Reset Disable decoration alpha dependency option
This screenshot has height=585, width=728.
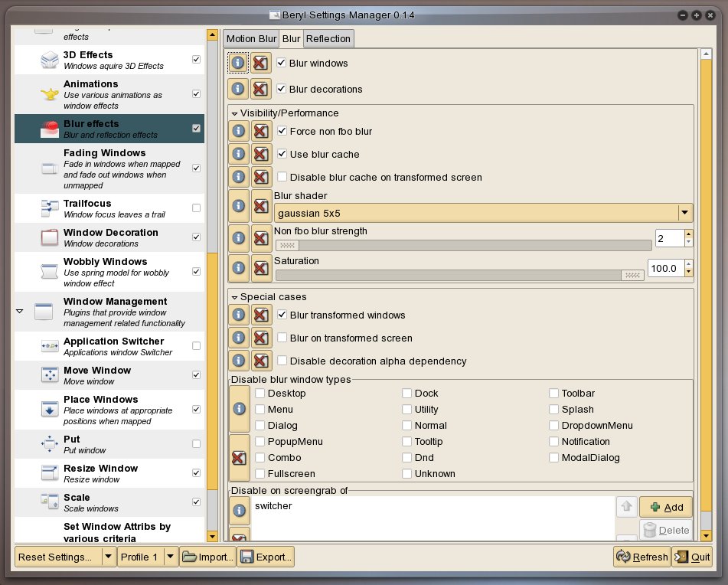[261, 361]
